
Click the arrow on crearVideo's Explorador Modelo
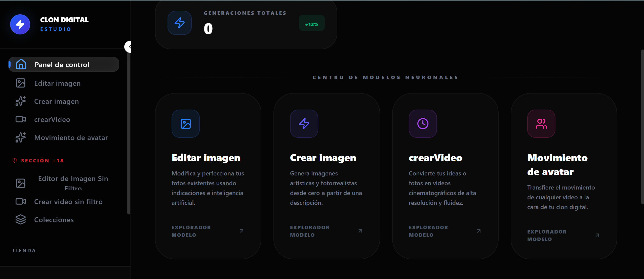click(479, 231)
